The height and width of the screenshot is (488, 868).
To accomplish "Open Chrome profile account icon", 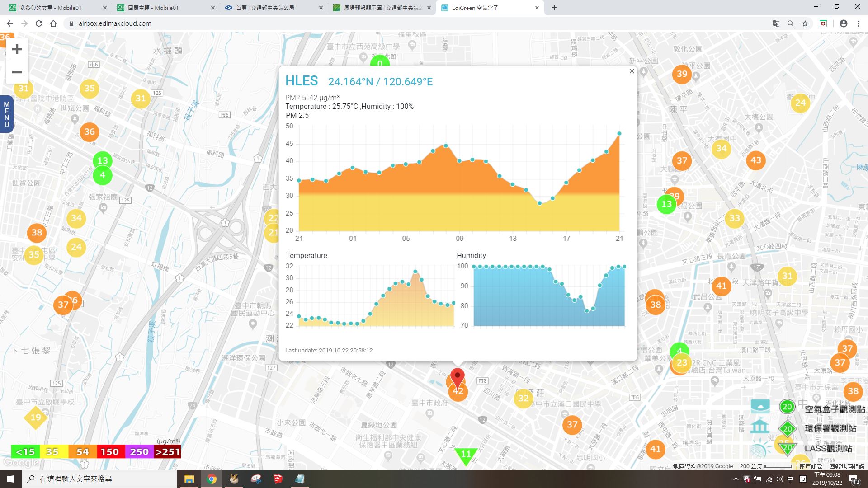I will [844, 23].
